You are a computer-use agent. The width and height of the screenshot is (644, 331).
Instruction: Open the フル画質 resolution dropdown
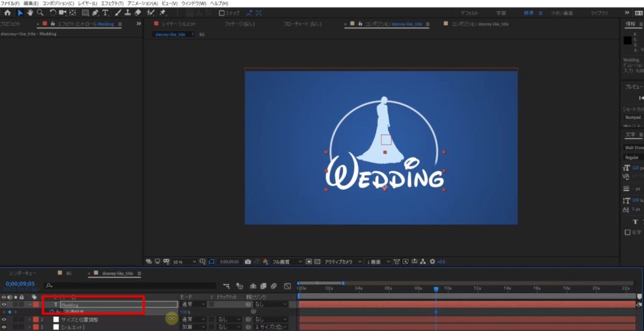(287, 262)
